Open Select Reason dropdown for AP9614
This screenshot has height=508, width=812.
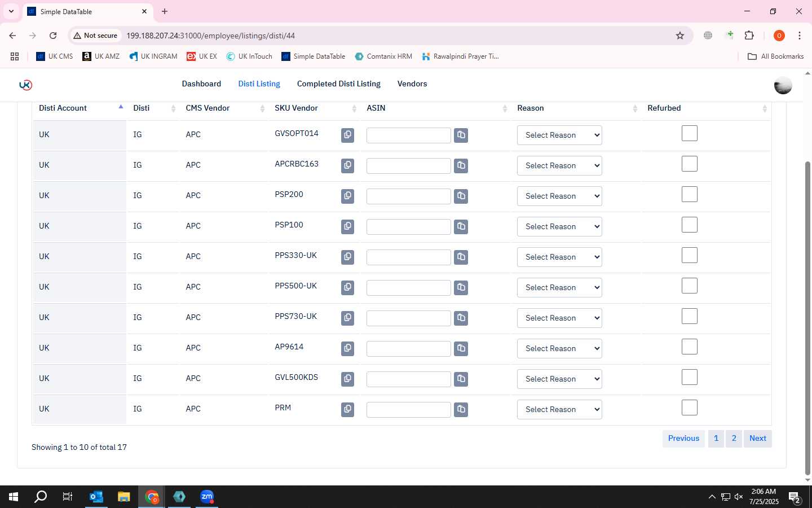(x=559, y=348)
